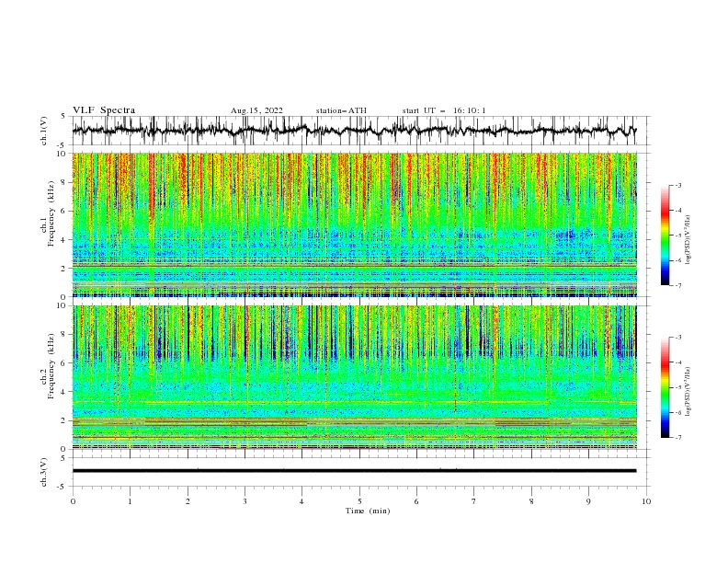Click time axis tick label "8"
Screen dimensions: 728x563
point(531,501)
